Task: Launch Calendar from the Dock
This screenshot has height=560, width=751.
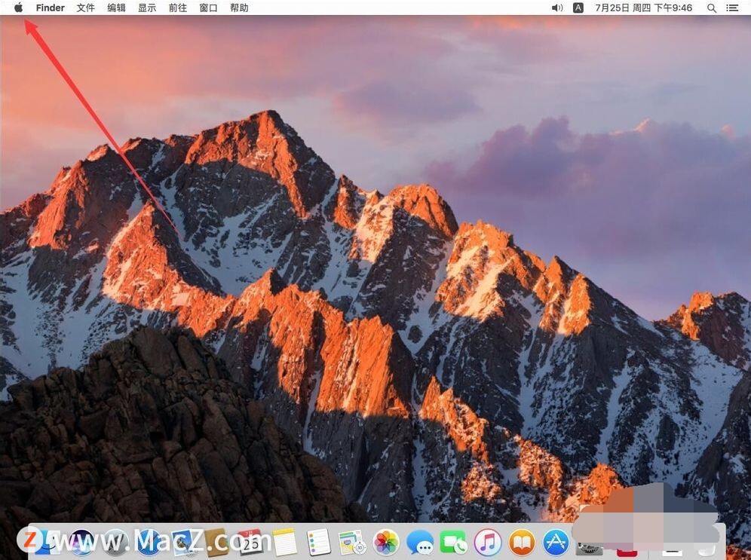Action: pos(250,542)
